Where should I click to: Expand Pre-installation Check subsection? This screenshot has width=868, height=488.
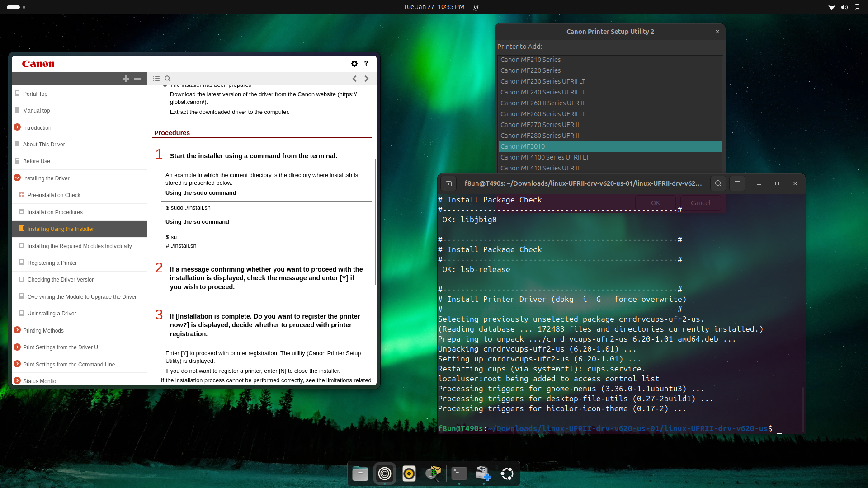21,195
